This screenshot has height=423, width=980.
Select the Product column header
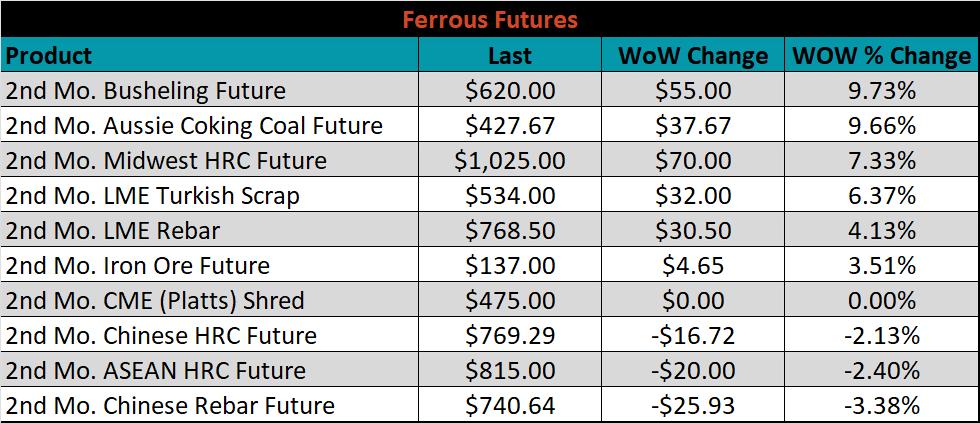(209, 54)
